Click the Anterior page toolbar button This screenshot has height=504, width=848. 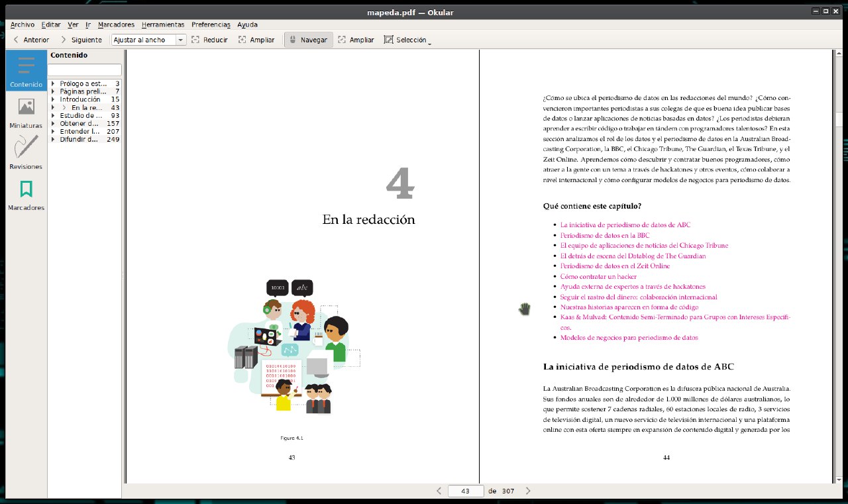click(30, 40)
